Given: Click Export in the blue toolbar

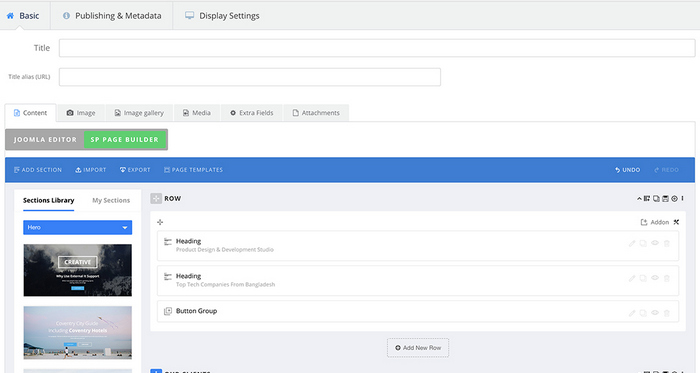Looking at the screenshot, I should 135,170.
